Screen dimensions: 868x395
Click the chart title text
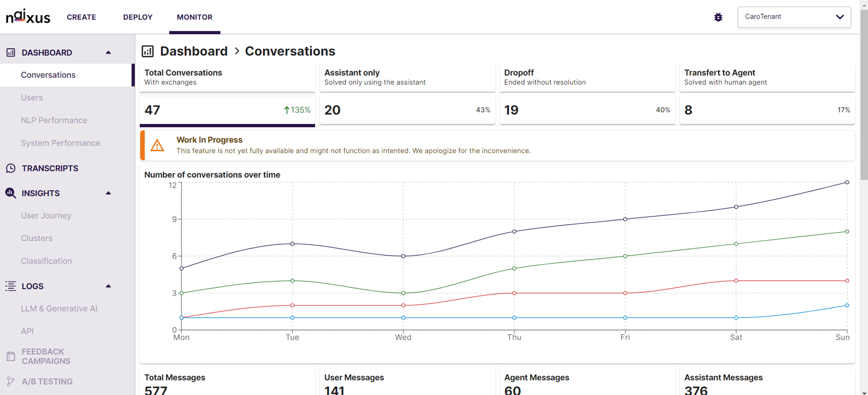pos(212,175)
